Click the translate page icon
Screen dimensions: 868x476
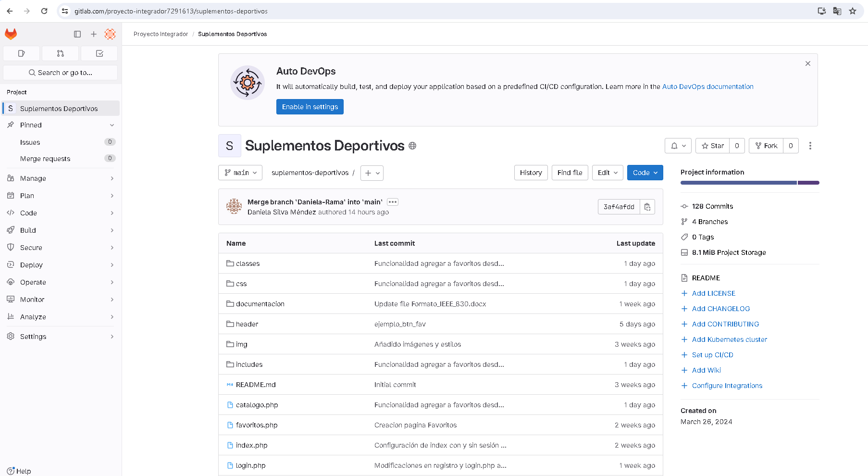pos(837,11)
